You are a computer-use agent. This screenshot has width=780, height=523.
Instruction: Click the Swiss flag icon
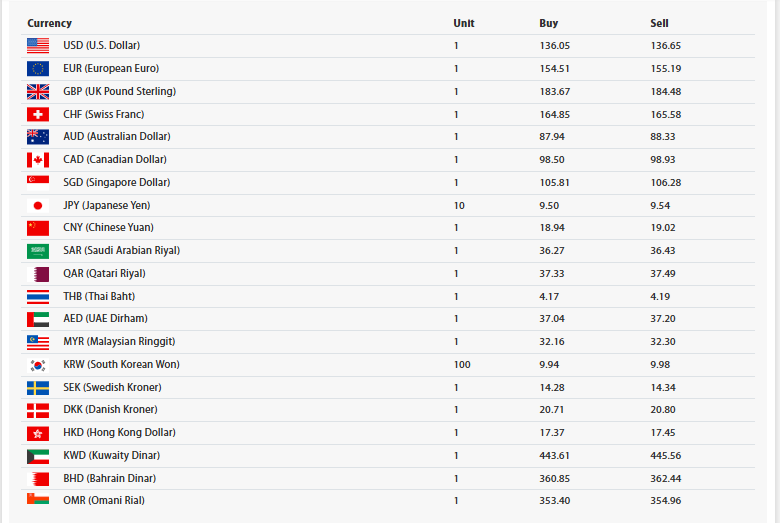click(38, 114)
